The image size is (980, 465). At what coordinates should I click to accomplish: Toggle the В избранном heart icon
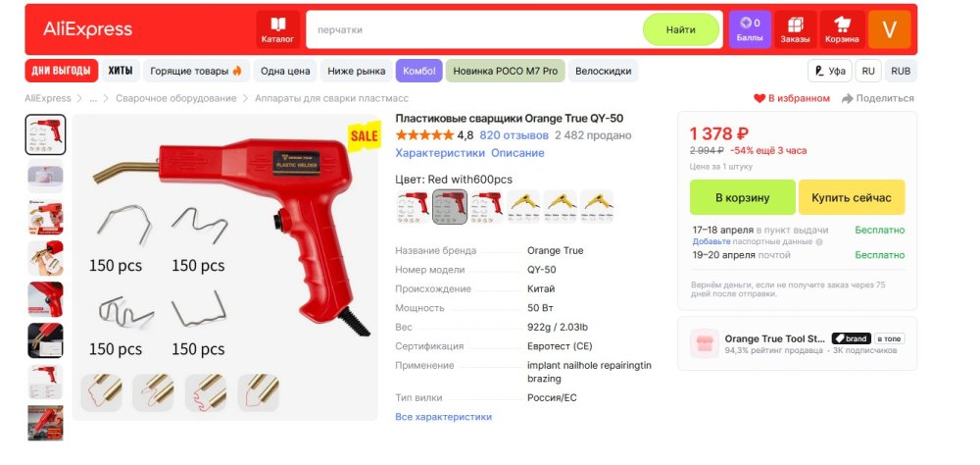759,98
